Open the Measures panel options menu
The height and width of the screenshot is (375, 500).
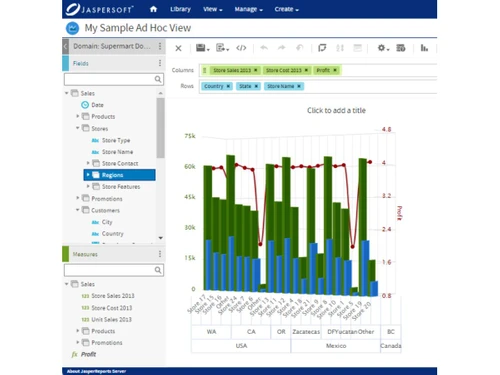click(x=160, y=254)
